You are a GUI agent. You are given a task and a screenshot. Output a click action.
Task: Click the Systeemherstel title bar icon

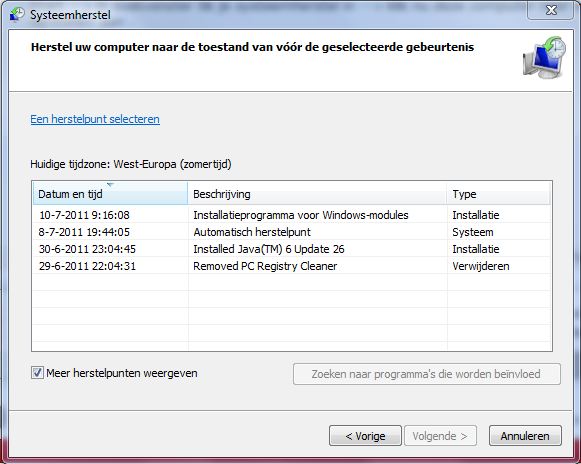click(17, 14)
